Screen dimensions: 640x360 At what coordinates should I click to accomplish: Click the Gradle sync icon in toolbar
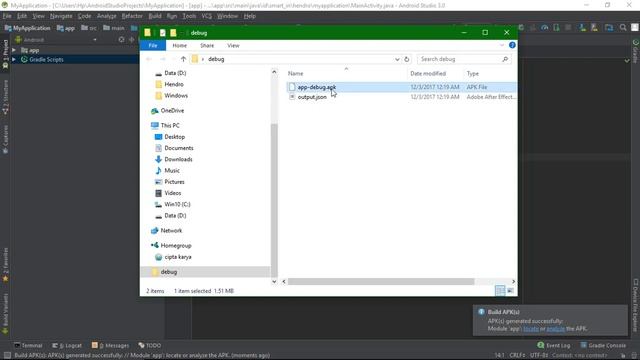click(521, 28)
